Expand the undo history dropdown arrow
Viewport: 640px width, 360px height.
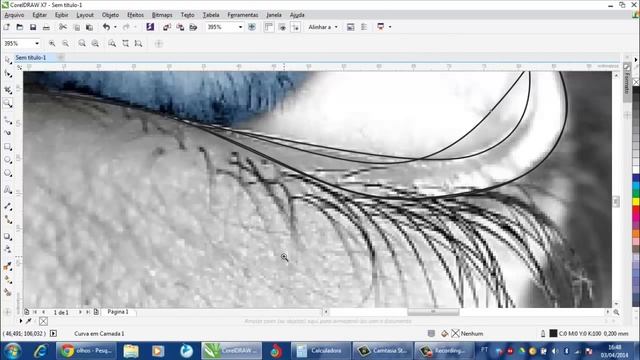115,27
